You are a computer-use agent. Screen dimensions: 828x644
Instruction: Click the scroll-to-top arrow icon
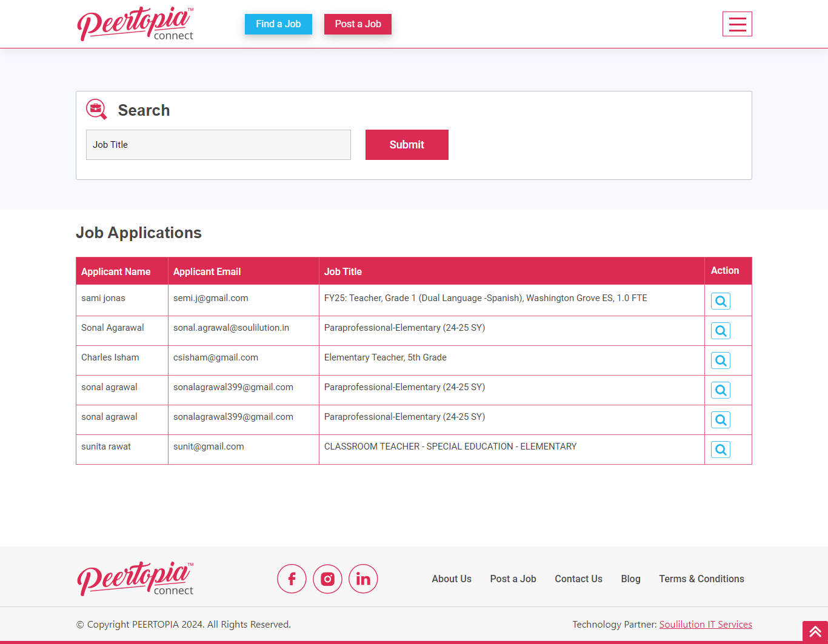click(815, 632)
